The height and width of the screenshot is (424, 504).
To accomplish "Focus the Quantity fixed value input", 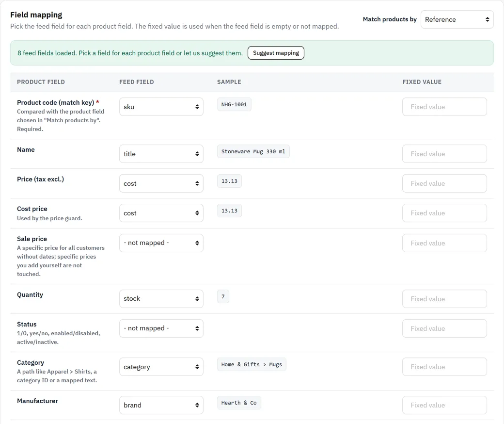I will point(444,298).
